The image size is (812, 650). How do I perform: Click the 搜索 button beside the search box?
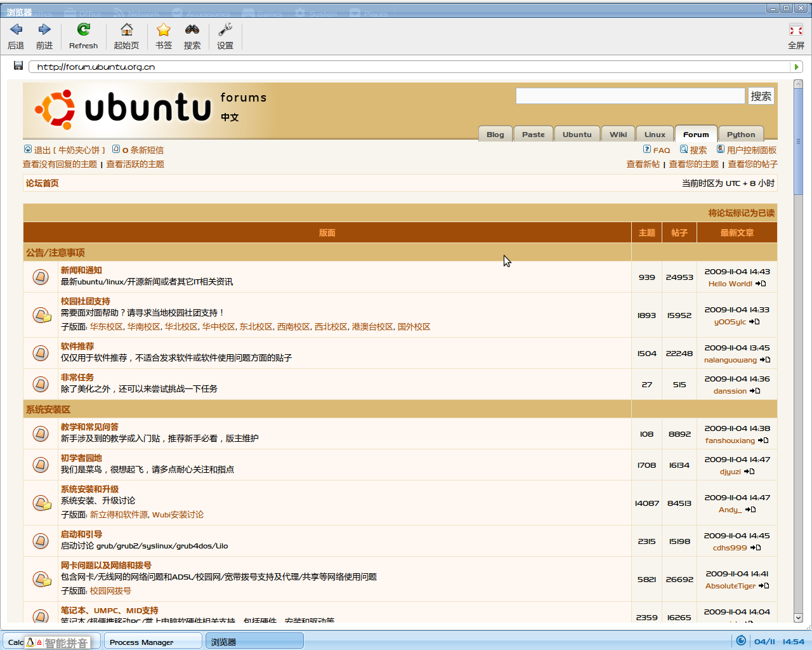coord(761,96)
